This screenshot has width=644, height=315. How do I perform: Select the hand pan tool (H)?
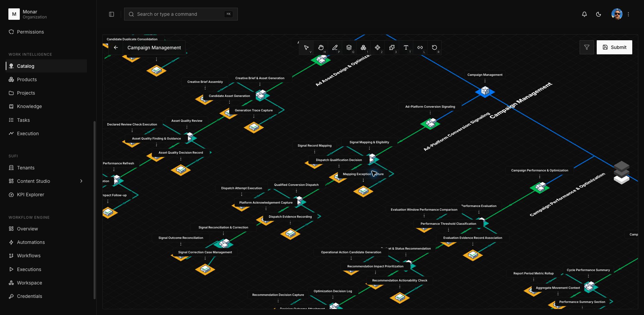point(321,48)
